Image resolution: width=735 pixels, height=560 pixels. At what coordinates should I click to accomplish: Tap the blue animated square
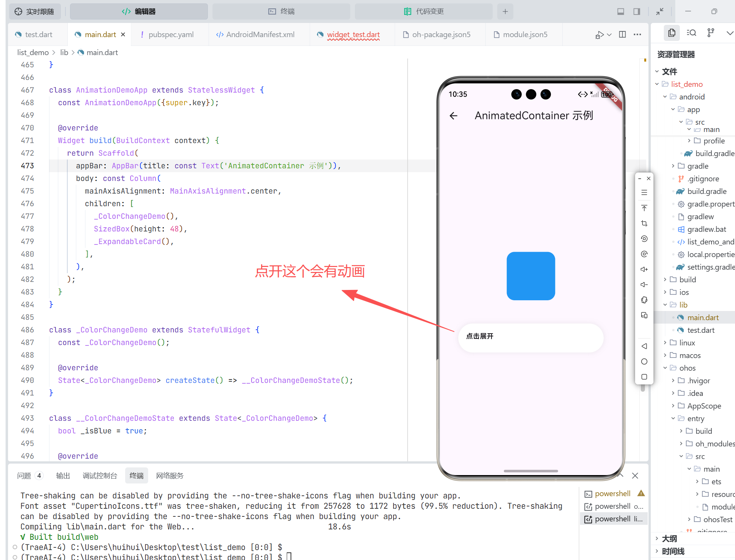[x=531, y=276]
